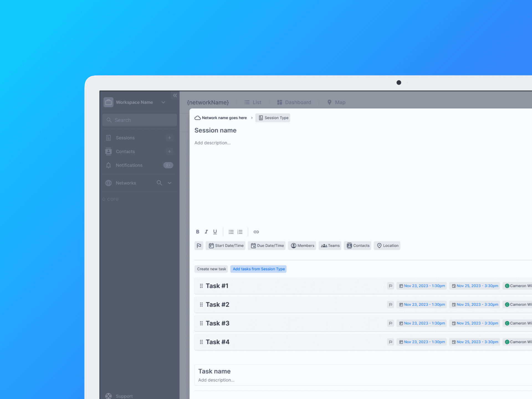Click the sidebar Search field
Viewport: 532px width, 399px height.
click(140, 120)
